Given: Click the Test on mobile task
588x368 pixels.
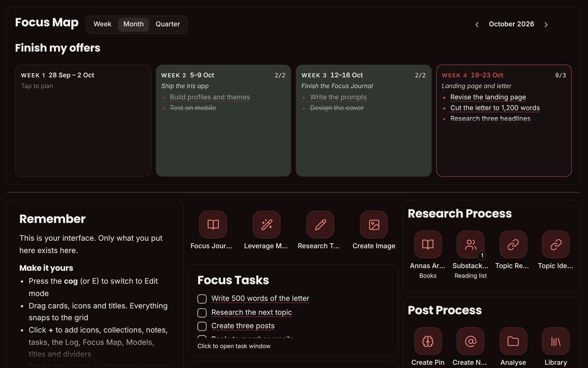Looking at the screenshot, I should coord(193,108).
